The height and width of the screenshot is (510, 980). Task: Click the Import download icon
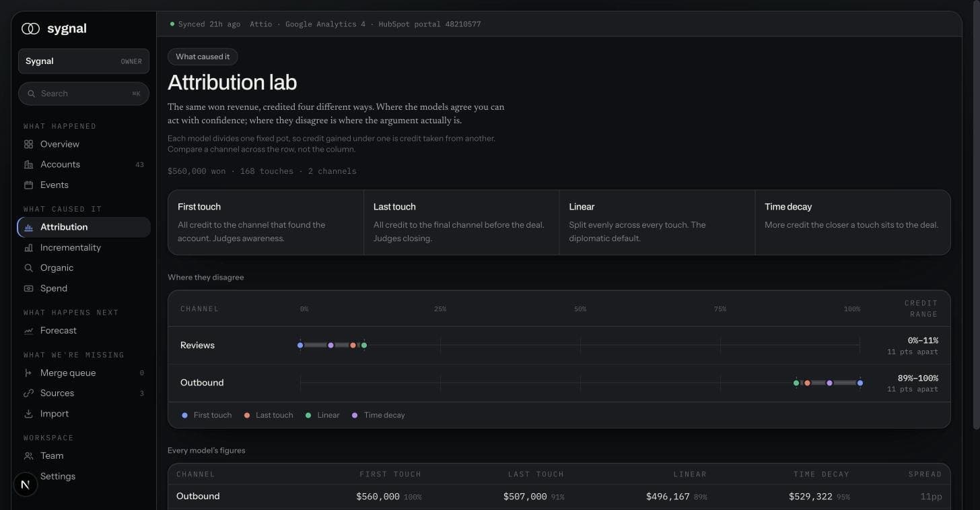(28, 414)
